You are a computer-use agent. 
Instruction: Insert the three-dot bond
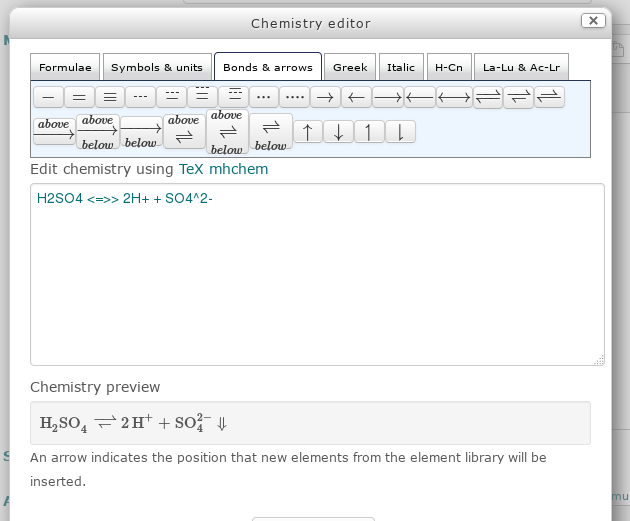tap(264, 97)
